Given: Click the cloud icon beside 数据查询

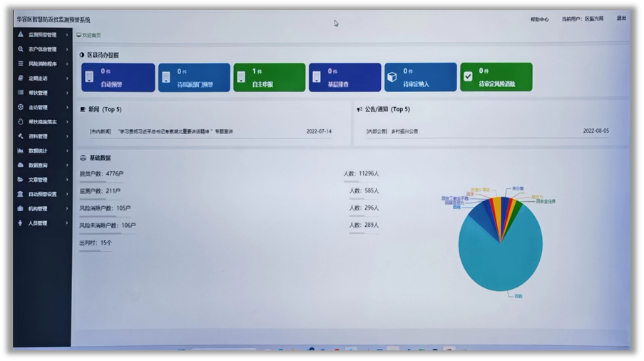Looking at the screenshot, I should [x=21, y=165].
